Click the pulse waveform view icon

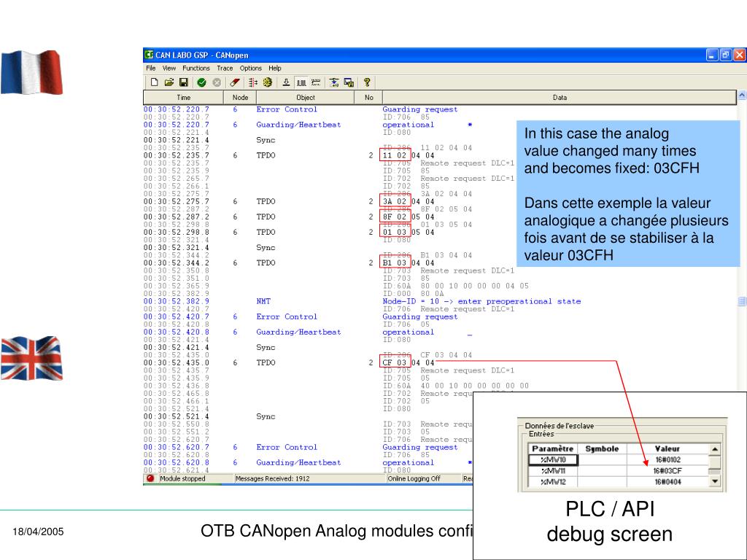coord(301,82)
